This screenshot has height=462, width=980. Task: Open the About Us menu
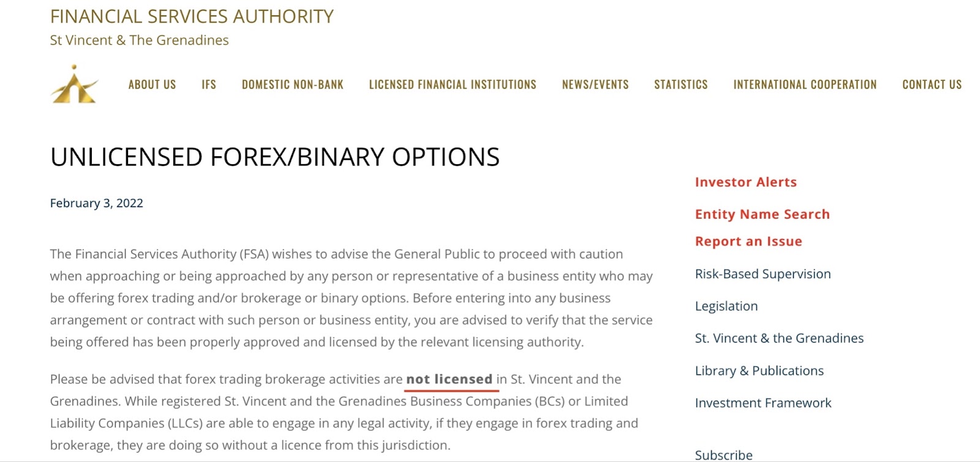(x=152, y=85)
